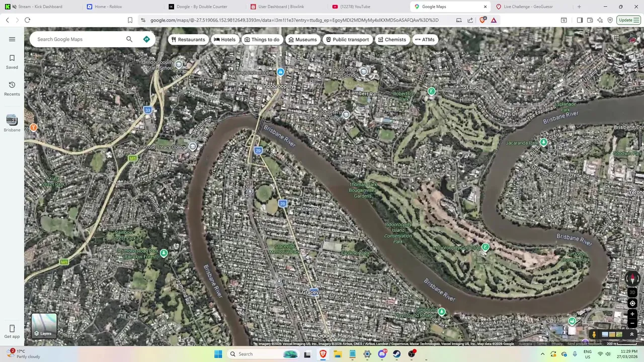Open Directions from the search box

(146, 39)
